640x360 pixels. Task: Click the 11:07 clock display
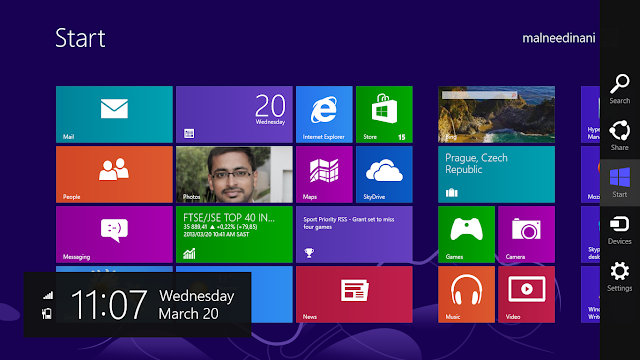click(109, 304)
